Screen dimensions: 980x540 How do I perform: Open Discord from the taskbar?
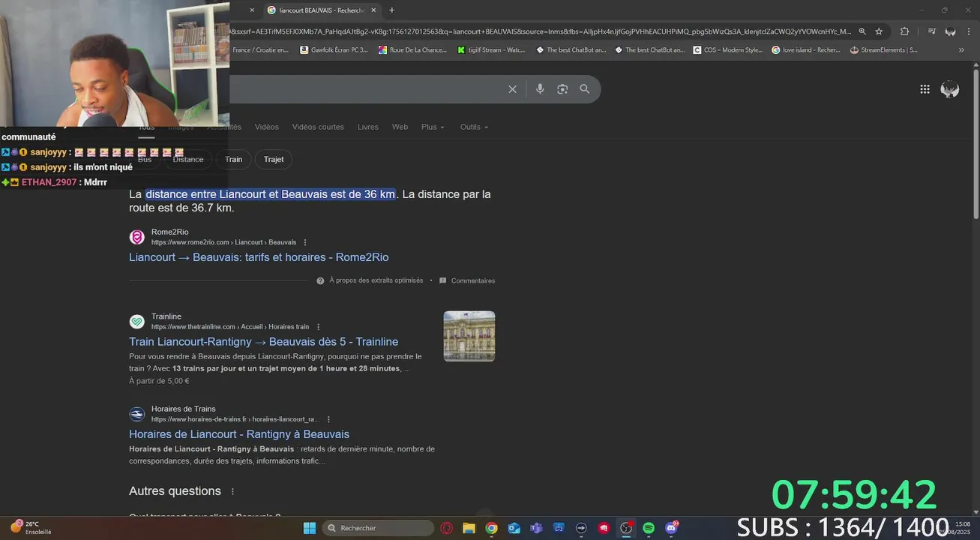click(671, 528)
